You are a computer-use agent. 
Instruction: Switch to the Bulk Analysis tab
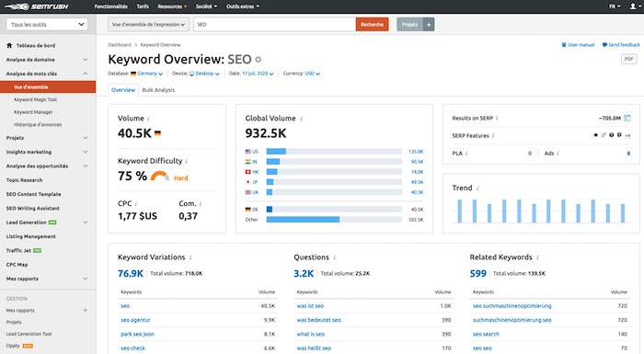(158, 90)
